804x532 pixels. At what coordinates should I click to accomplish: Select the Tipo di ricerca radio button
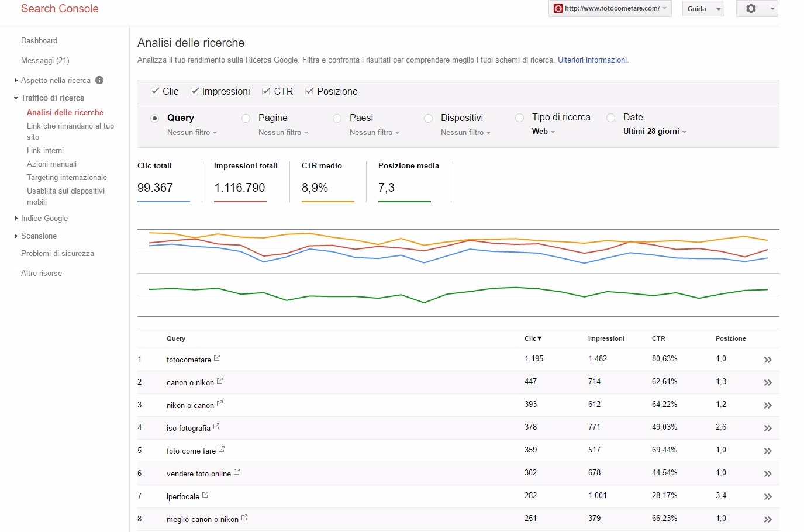519,118
